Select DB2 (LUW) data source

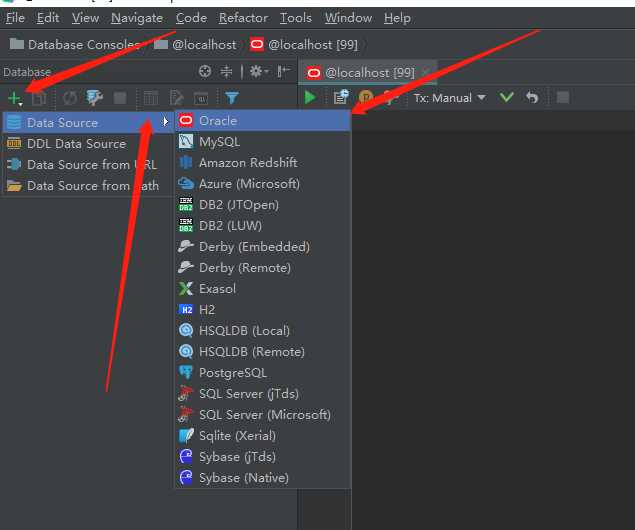click(x=263, y=226)
